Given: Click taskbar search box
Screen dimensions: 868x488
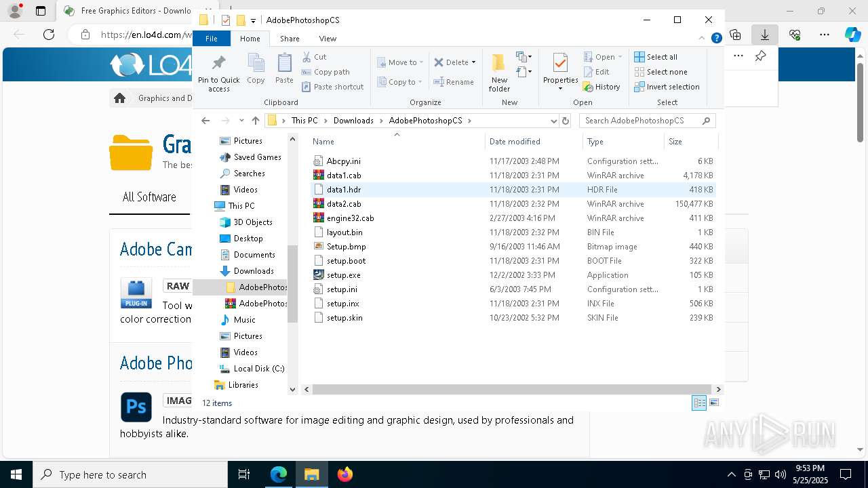Looking at the screenshot, I should pyautogui.click(x=130, y=474).
